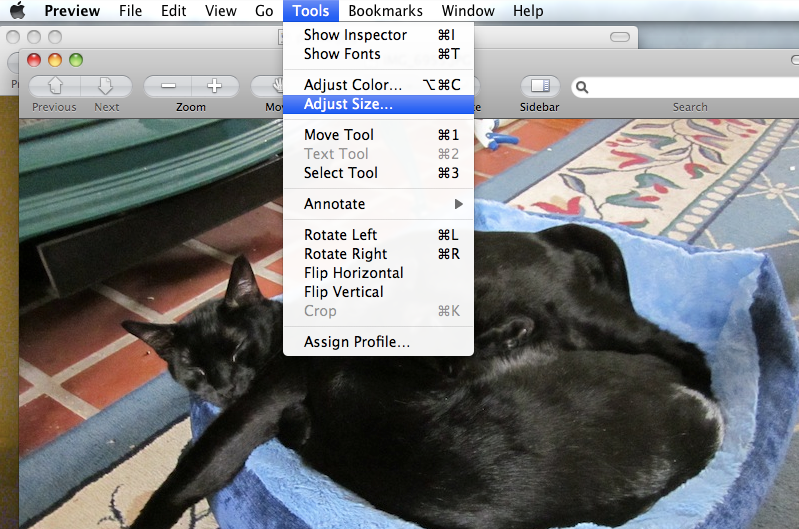
Task: Open the Go menu
Action: (x=264, y=11)
